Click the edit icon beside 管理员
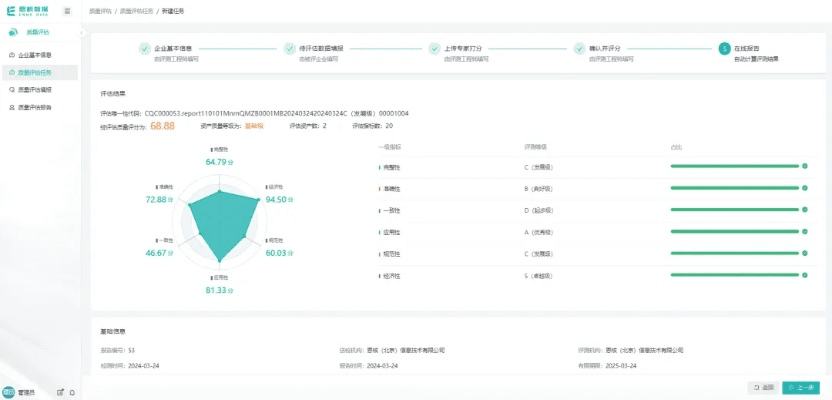 tap(60, 392)
